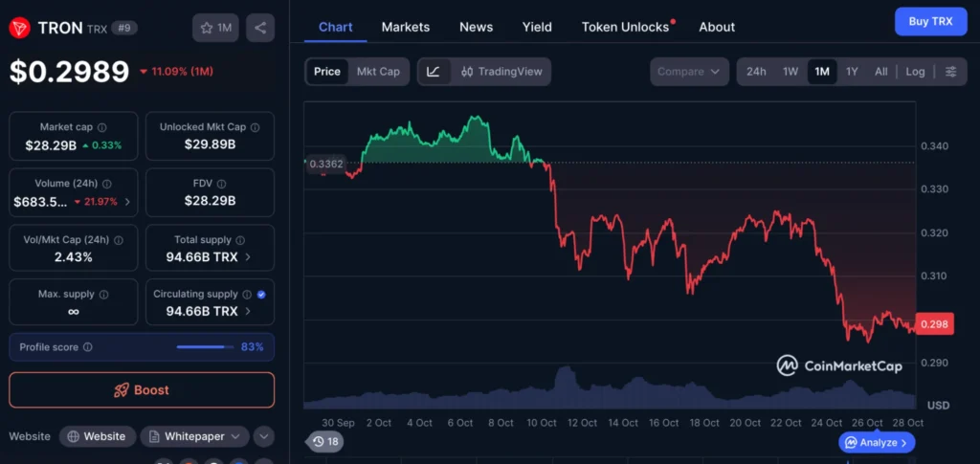Screen dimensions: 980x464
Task: Select the line chart icon
Action: click(434, 72)
